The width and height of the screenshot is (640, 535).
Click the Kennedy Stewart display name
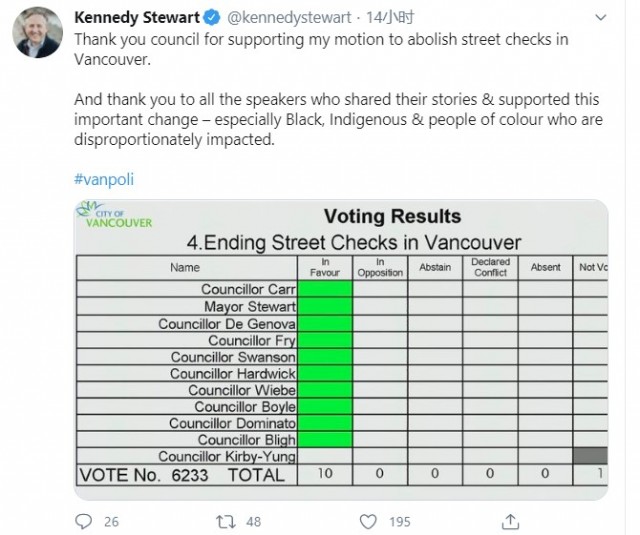(x=137, y=18)
